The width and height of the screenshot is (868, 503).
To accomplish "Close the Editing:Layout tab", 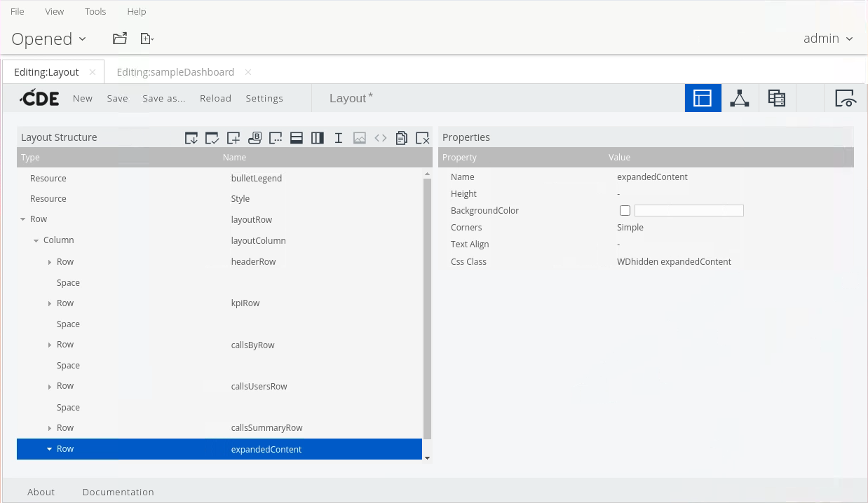I will point(93,71).
